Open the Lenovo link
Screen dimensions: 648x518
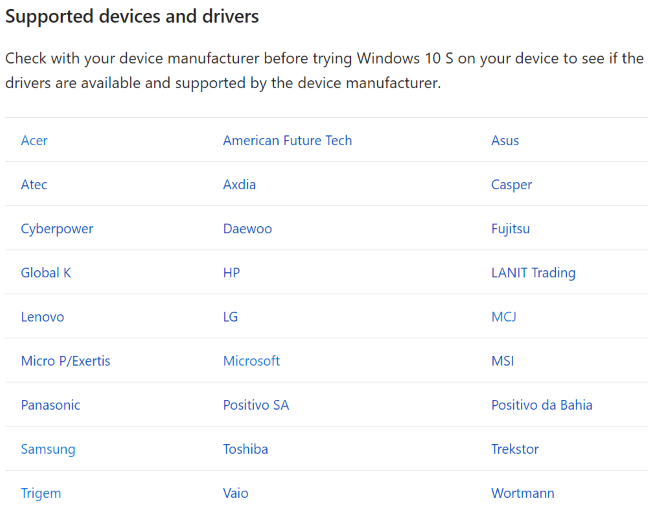pos(43,317)
